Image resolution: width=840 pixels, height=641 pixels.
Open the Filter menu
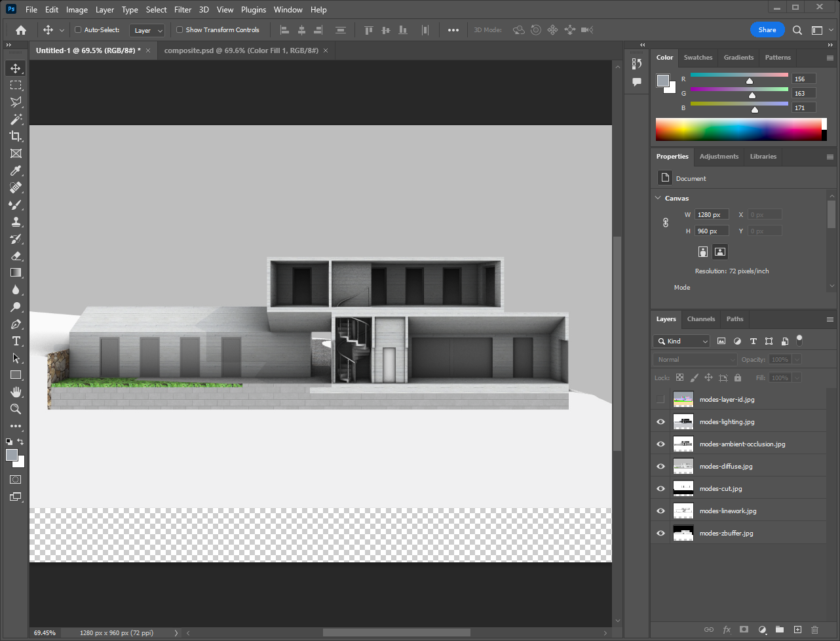click(183, 10)
